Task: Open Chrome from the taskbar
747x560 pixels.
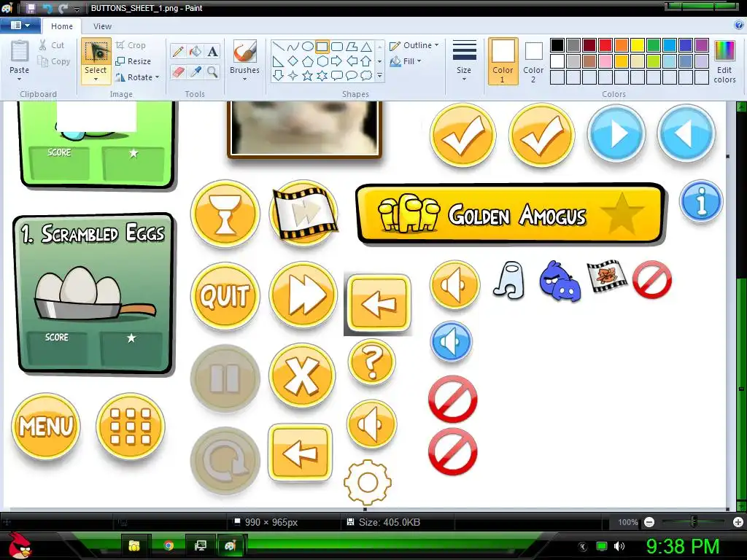Action: pyautogui.click(x=169, y=545)
